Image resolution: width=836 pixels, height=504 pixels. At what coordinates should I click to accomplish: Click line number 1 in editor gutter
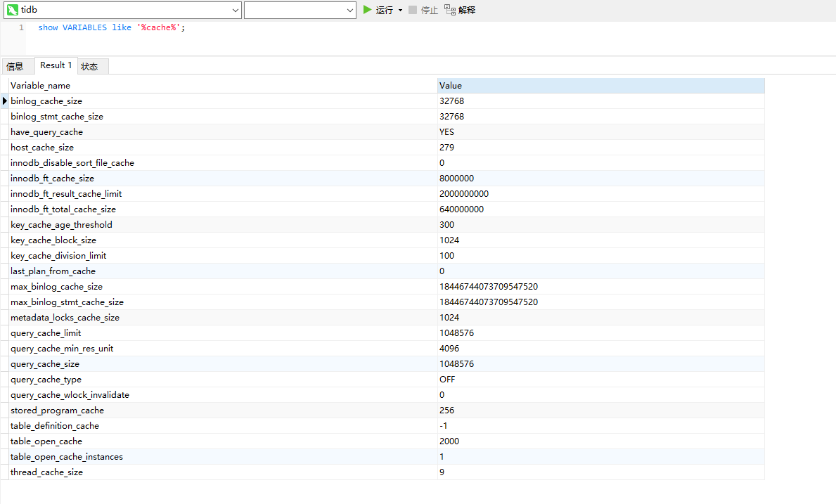21,28
